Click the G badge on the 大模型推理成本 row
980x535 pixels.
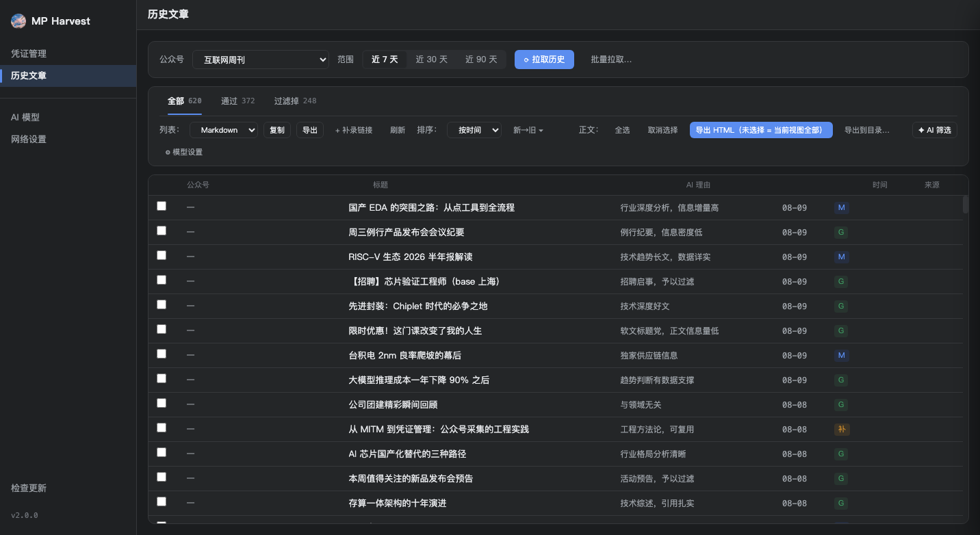tap(842, 380)
